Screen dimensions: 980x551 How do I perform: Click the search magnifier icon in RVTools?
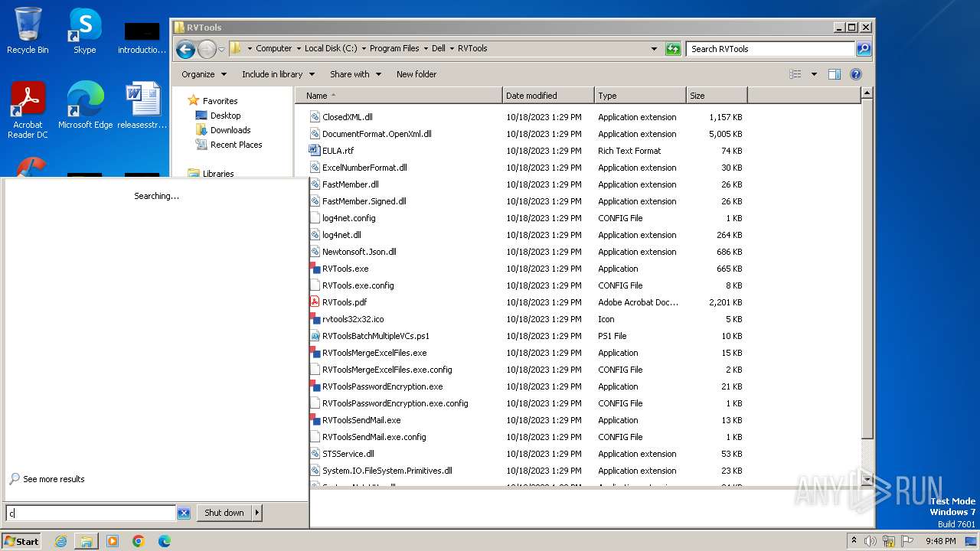coord(863,49)
